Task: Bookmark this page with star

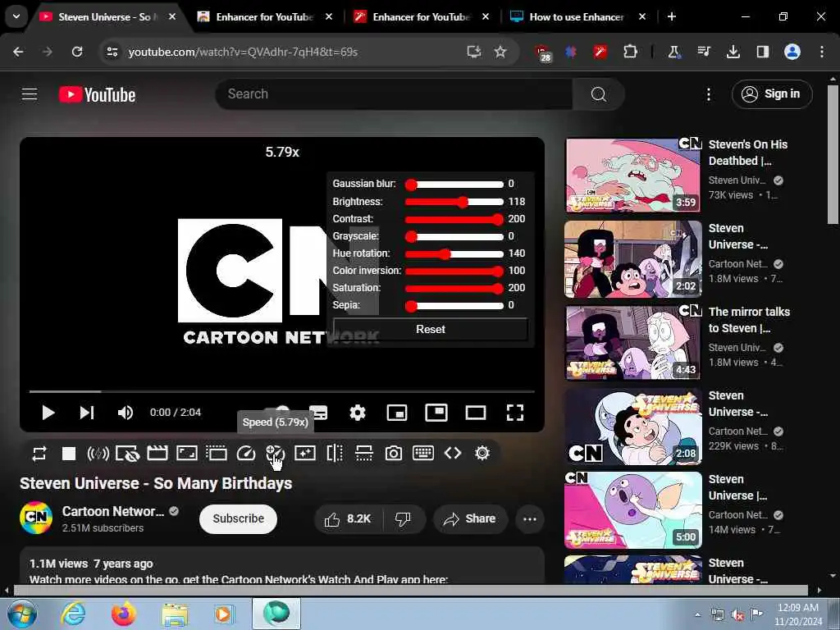Action: click(500, 52)
